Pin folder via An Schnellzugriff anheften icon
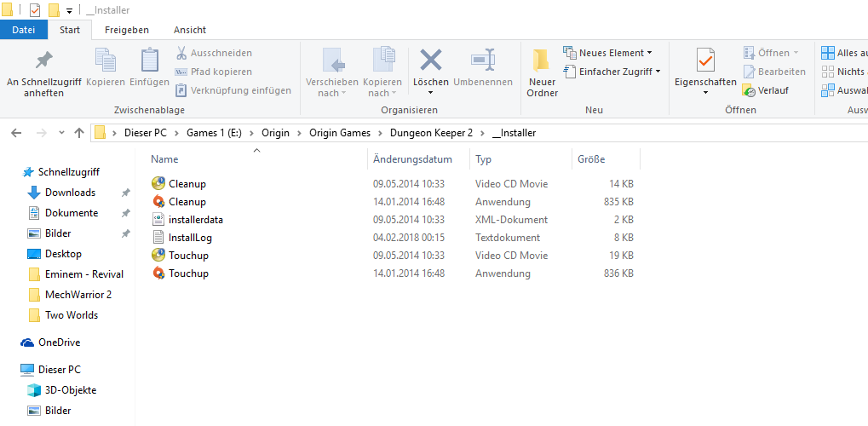The height and width of the screenshot is (426, 868). [x=43, y=60]
